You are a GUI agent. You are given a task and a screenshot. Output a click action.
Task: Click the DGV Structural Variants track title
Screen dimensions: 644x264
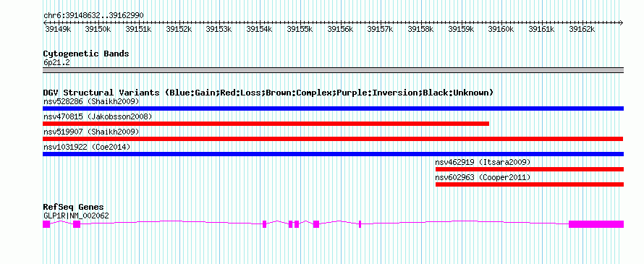tap(268, 93)
